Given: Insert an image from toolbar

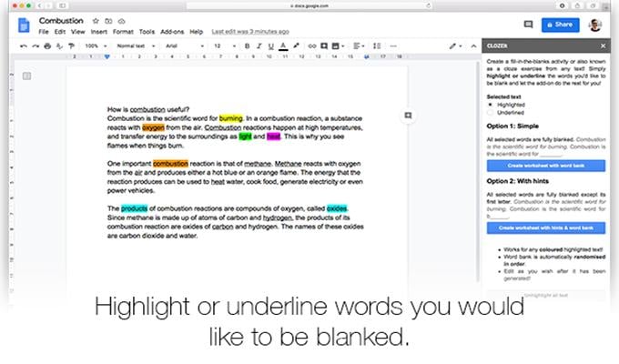Looking at the screenshot, I should point(338,46).
